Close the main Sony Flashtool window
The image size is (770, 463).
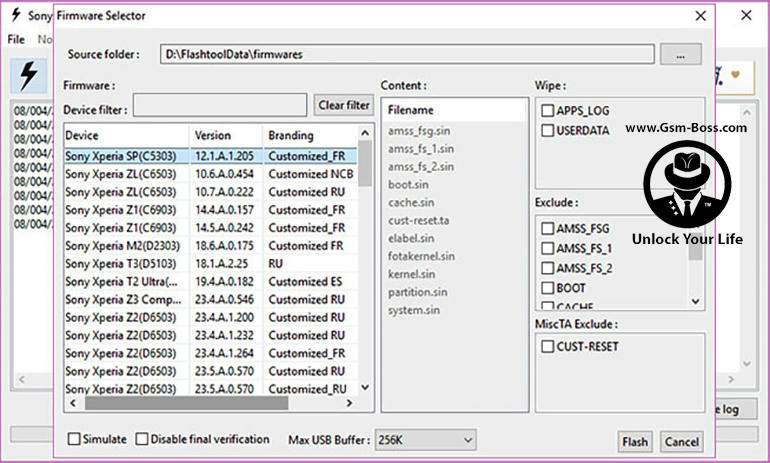(x=746, y=15)
